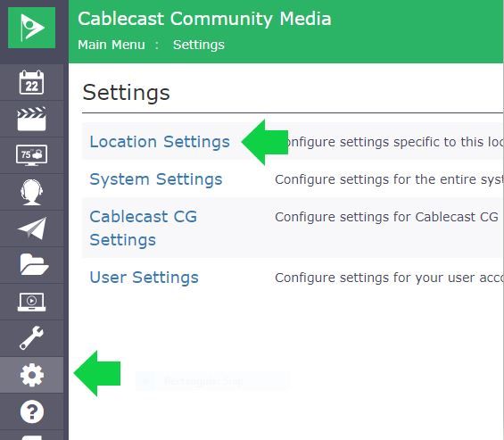
Task: Select the headset operator icon
Action: click(x=31, y=193)
